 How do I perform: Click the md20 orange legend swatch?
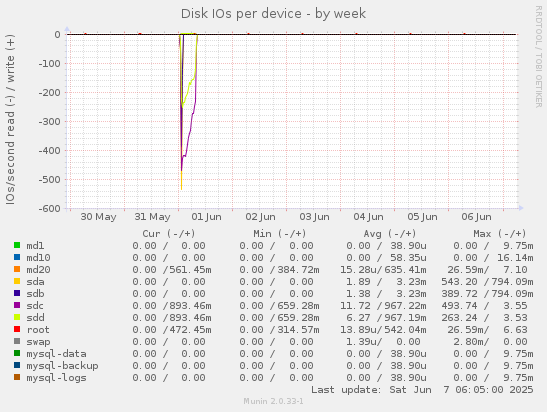tap(17, 269)
